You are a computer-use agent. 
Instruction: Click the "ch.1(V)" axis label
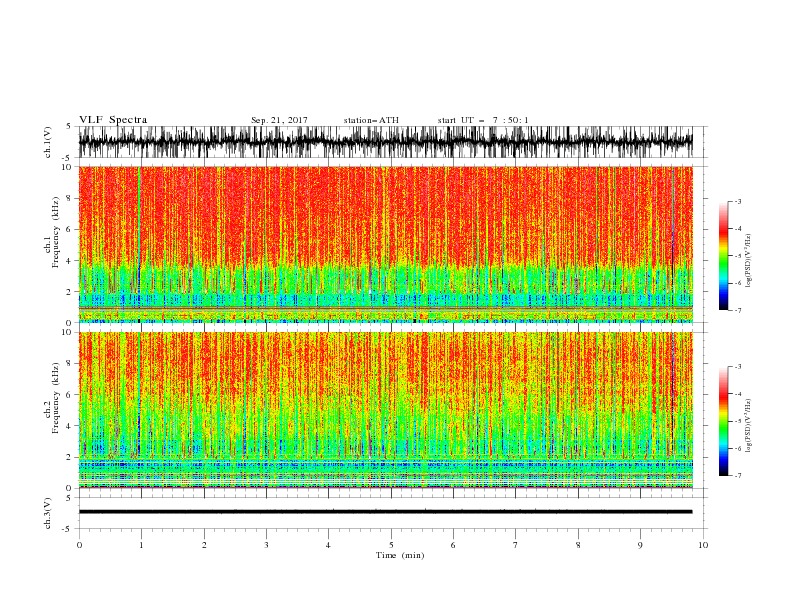(48, 142)
